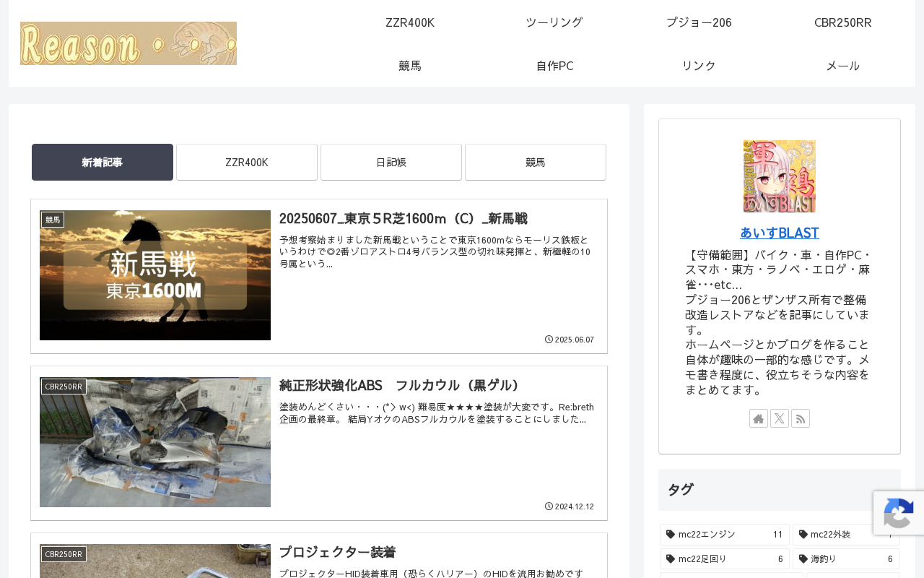The height and width of the screenshot is (578, 924).
Task: Click the home icon in author profile
Action: tap(759, 418)
